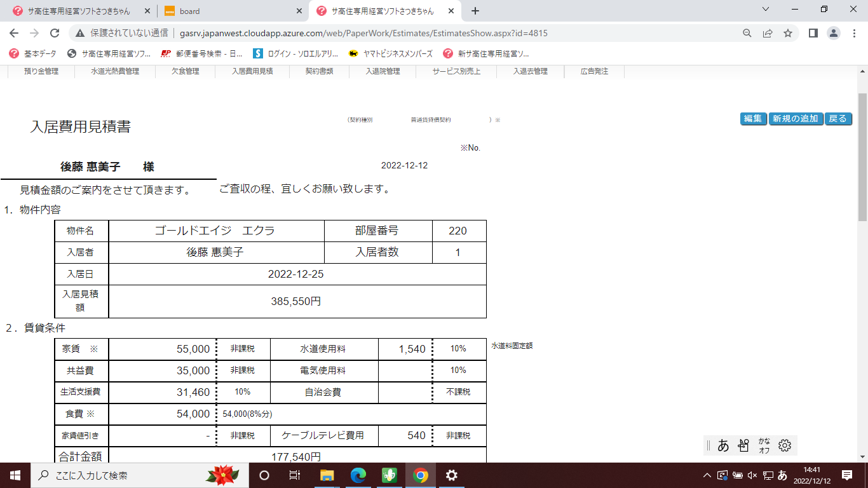Viewport: 868px width, 488px height.
Task: Expand the Chrome tab search dropdown
Action: pyautogui.click(x=766, y=10)
